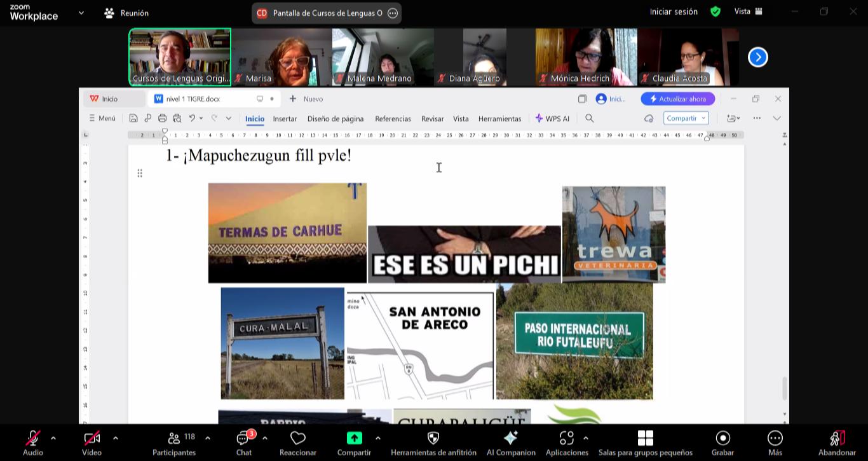Image resolution: width=868 pixels, height=461 pixels.
Task: Select Malena Medrano's video thumbnail
Action: tap(383, 57)
